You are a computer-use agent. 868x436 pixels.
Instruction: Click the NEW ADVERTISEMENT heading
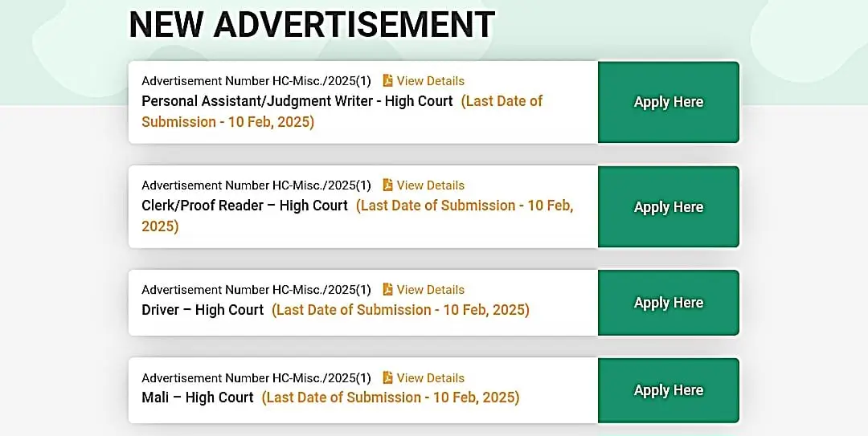[312, 24]
